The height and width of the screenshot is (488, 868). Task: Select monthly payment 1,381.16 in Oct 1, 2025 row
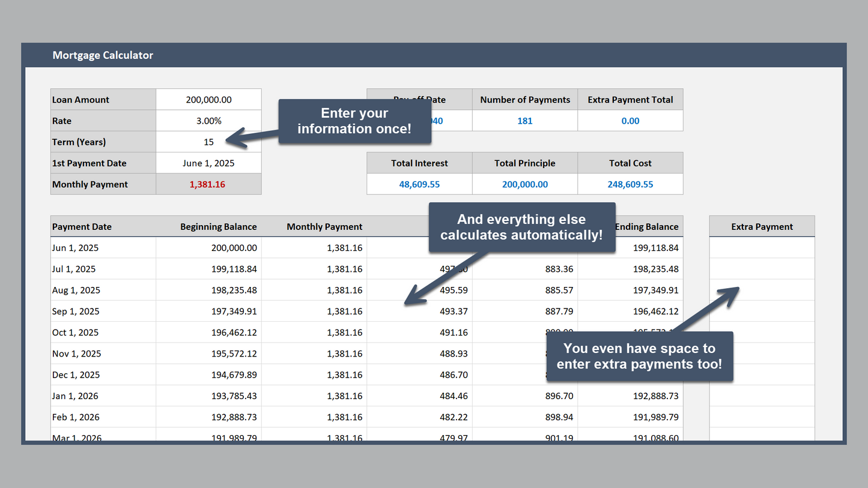coord(314,333)
